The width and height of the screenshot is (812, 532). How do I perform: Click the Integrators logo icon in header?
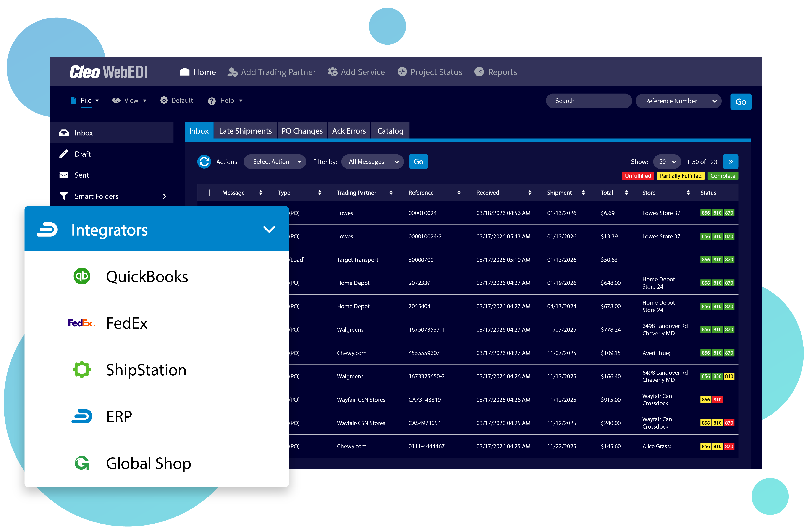pos(47,229)
